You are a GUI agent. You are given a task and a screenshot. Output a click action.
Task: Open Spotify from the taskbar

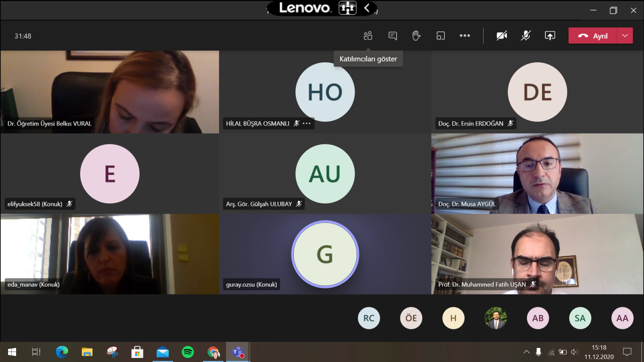tap(188, 352)
